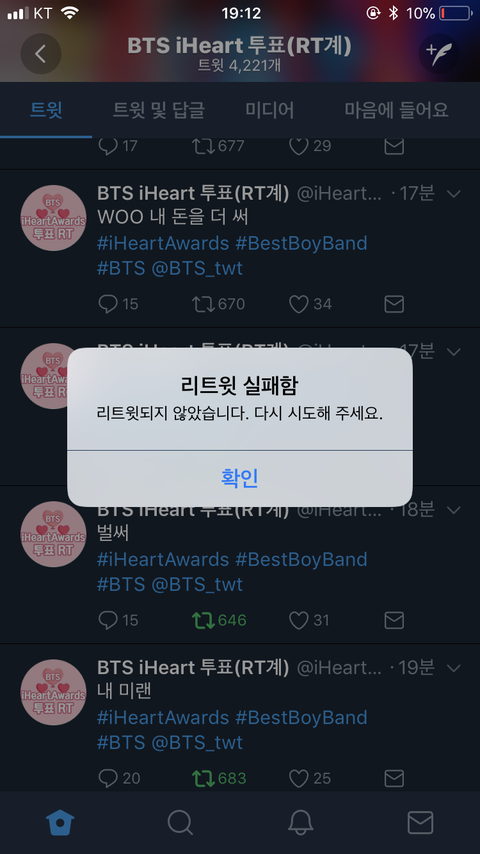Viewport: 480px width, 854px height.
Task: Expand options chevron on 'WOO 내 돈을 더 써' tweet
Action: tap(453, 193)
